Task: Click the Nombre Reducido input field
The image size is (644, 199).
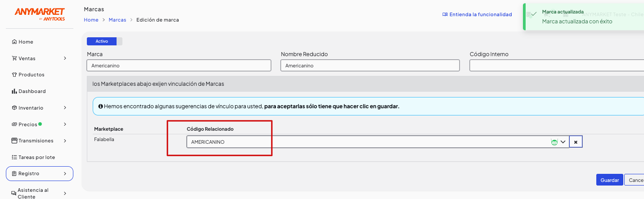Action: tap(370, 66)
